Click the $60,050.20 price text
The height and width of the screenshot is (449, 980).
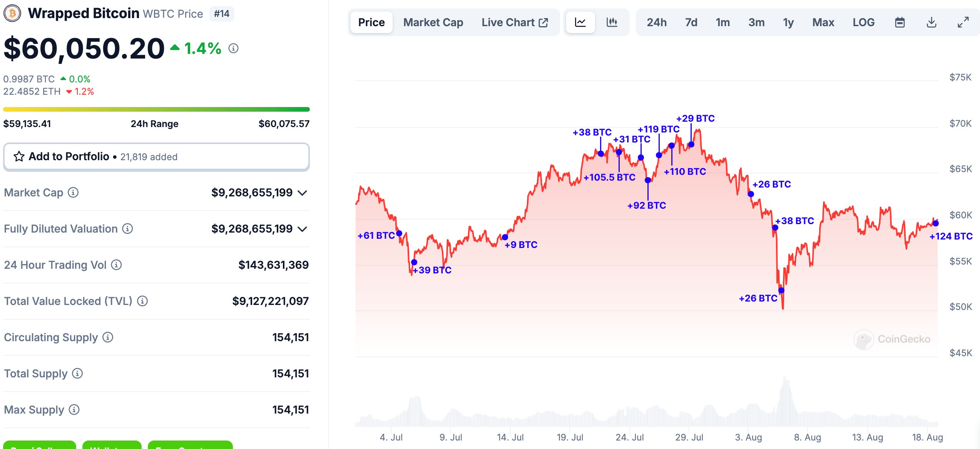pos(84,49)
